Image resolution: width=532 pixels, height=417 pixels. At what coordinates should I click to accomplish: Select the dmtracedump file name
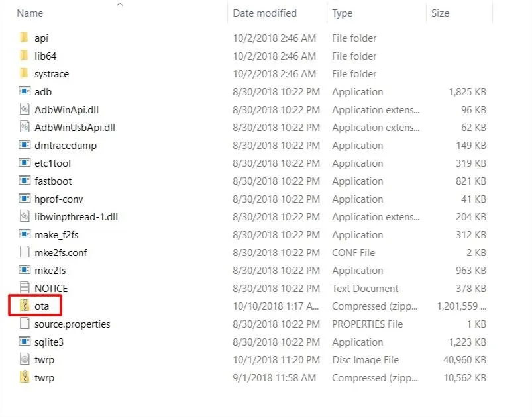66,146
